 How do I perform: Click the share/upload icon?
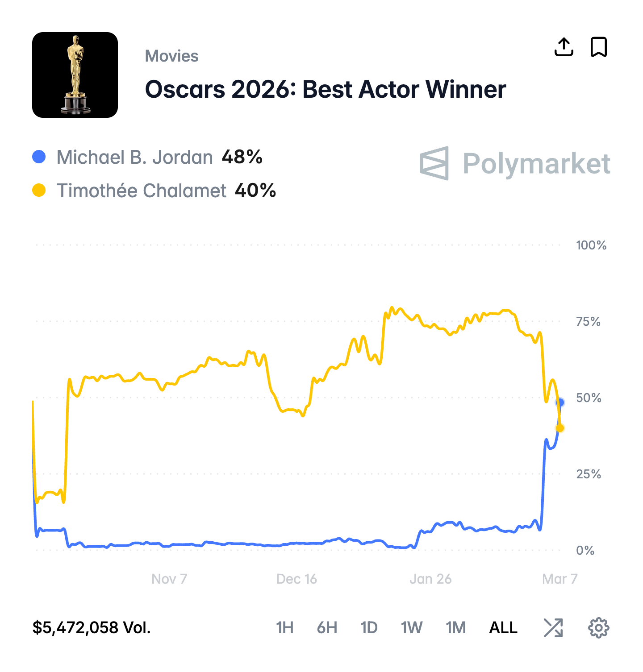coord(564,47)
